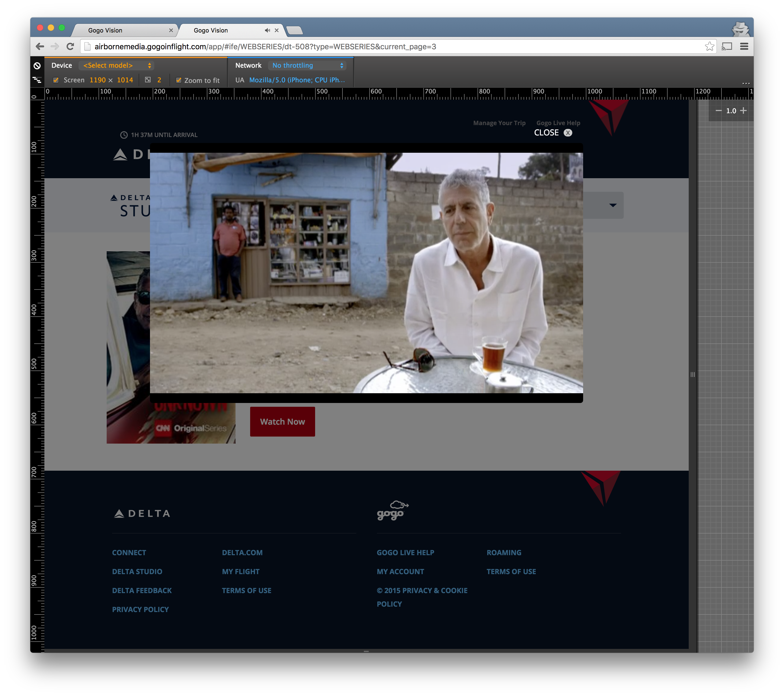This screenshot has height=696, width=784.
Task: Click the viewport width resize handle
Action: point(693,375)
